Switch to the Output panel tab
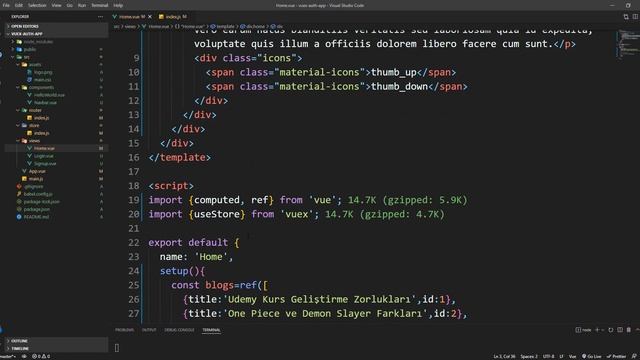The width and height of the screenshot is (640, 360). coord(149,330)
